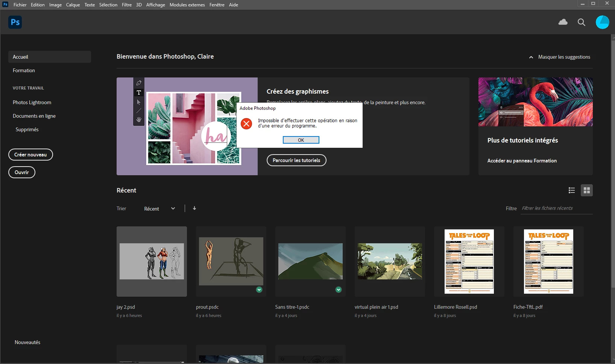Open the Aide menu
Image resolution: width=615 pixels, height=364 pixels.
point(234,5)
